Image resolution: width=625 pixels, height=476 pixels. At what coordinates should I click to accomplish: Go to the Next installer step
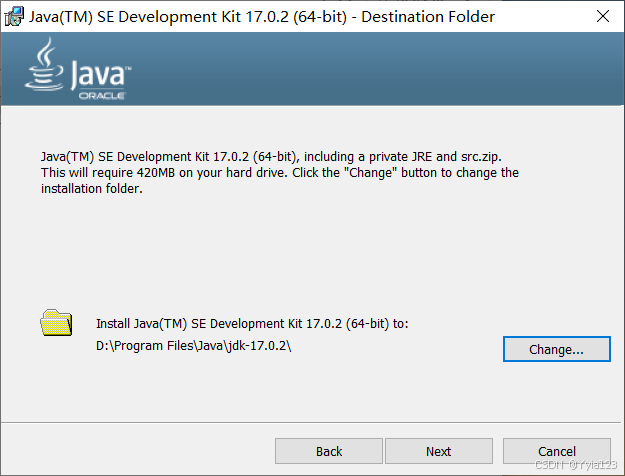[439, 451]
